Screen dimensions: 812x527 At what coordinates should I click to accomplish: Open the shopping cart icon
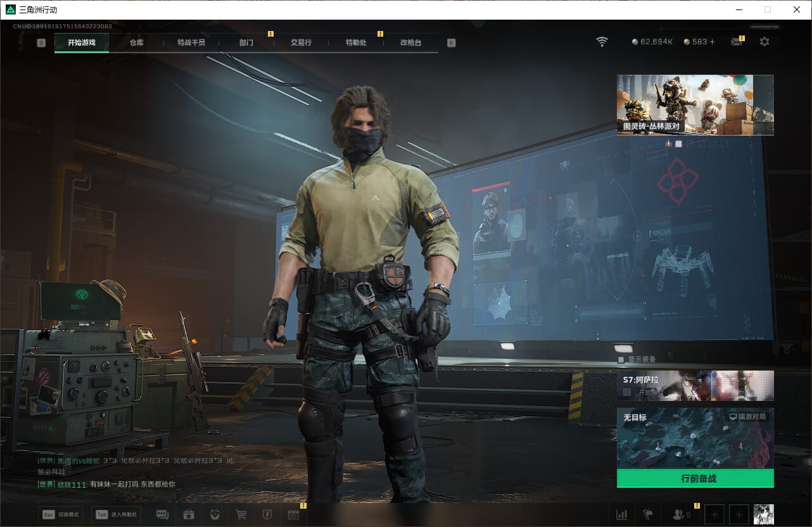241,514
